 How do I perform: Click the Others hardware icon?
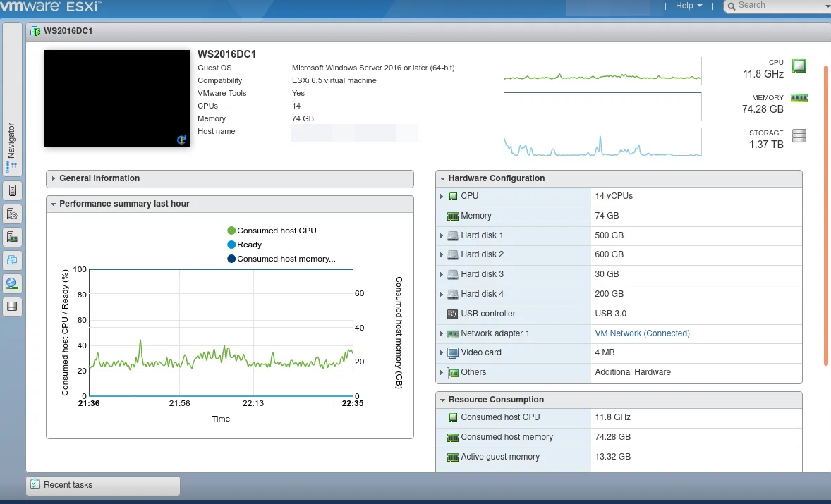tap(453, 373)
